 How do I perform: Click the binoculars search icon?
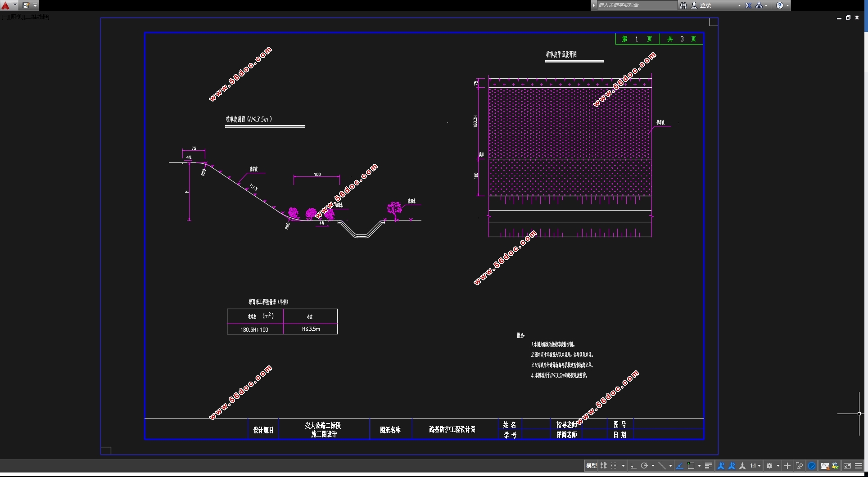pyautogui.click(x=683, y=5)
